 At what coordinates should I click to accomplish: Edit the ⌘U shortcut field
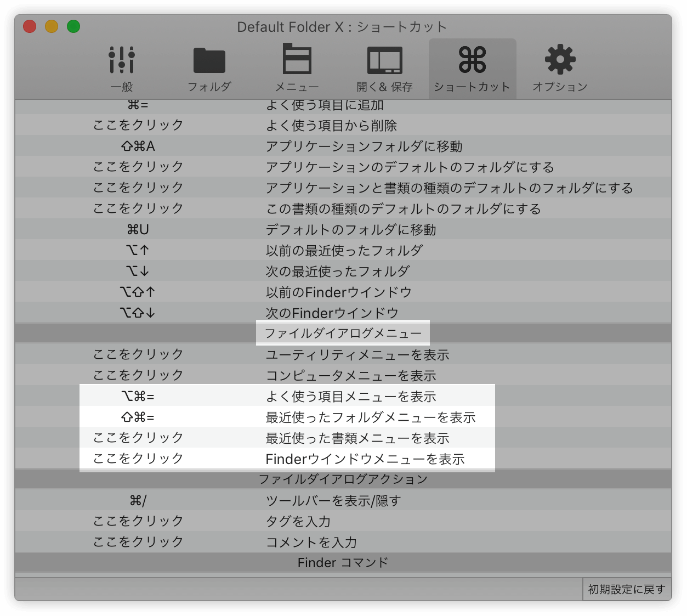138,229
